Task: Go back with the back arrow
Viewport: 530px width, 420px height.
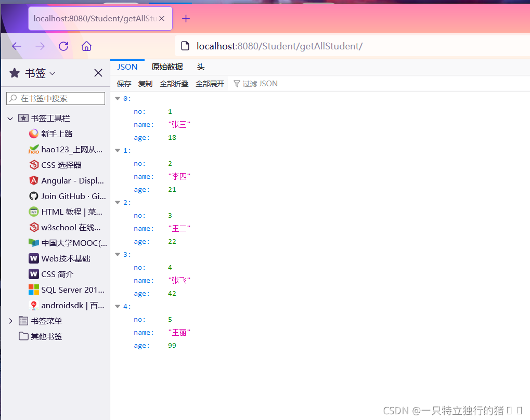Action: click(x=17, y=46)
